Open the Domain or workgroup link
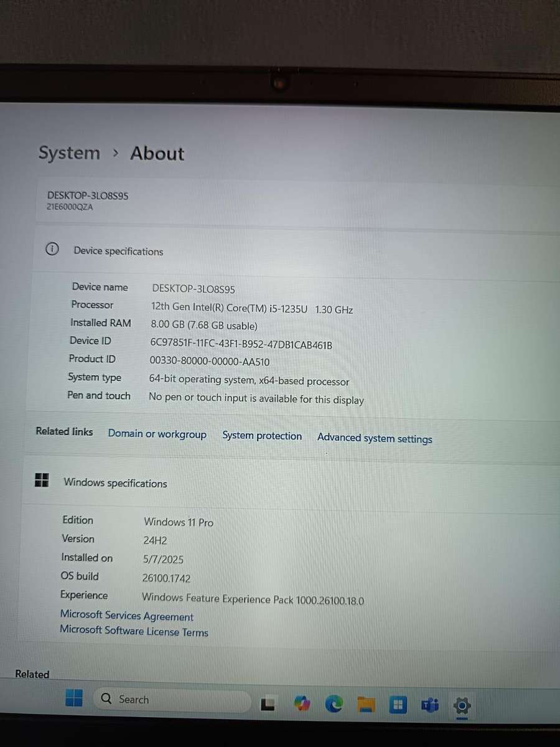The image size is (560, 747). point(157,433)
